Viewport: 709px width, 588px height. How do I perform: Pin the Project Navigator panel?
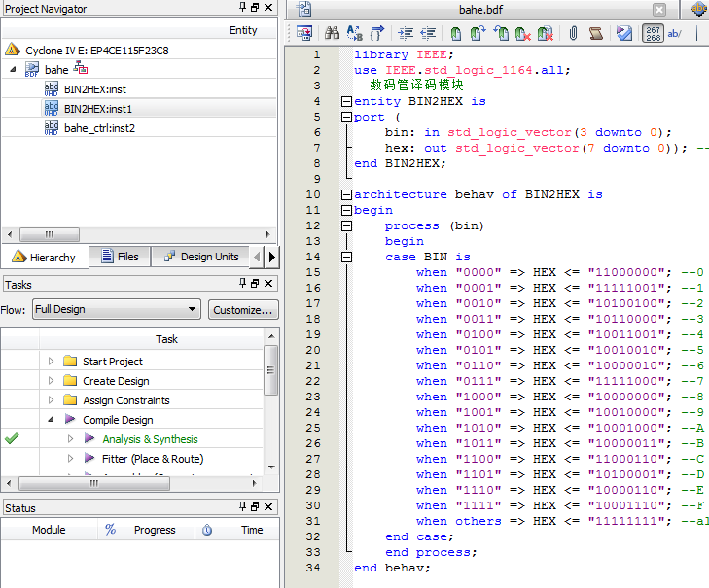243,7
